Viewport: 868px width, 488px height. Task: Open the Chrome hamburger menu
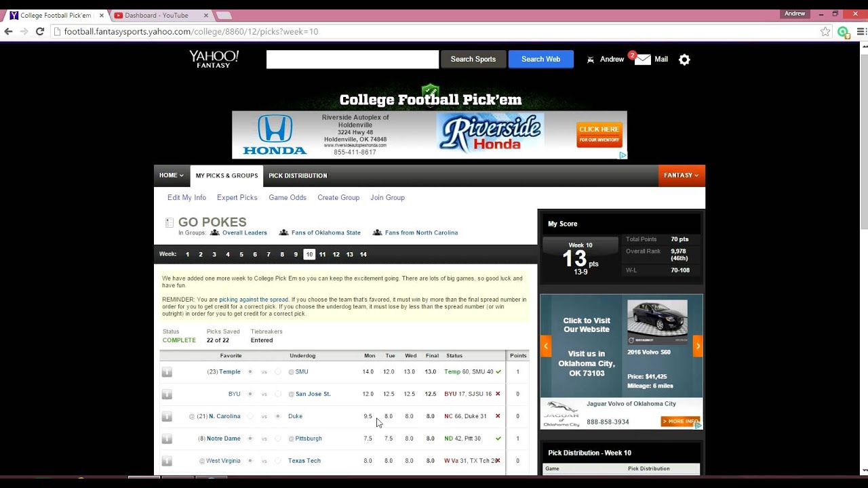[862, 31]
